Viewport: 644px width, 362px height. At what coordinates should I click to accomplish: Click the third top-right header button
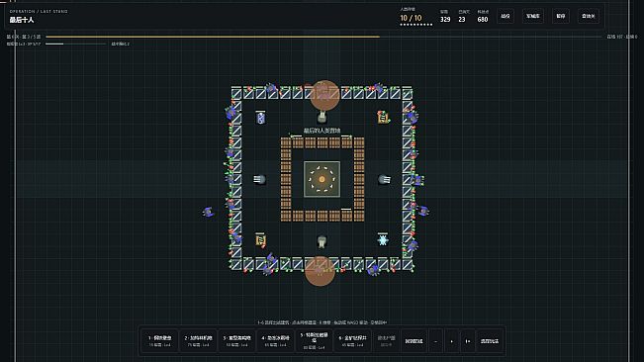pyautogui.click(x=561, y=17)
